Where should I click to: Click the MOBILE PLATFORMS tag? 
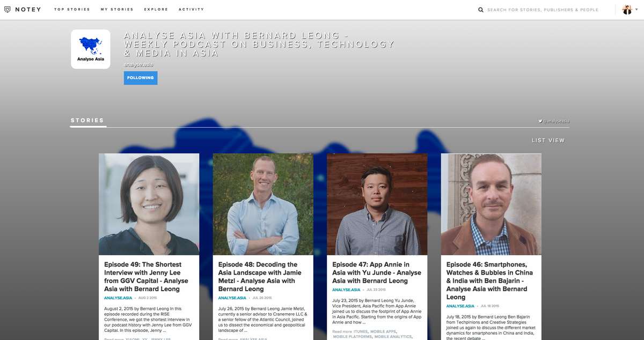click(352, 337)
